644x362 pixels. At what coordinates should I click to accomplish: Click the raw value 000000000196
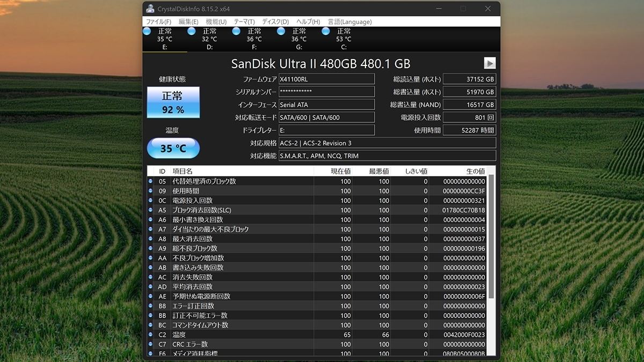(x=464, y=248)
